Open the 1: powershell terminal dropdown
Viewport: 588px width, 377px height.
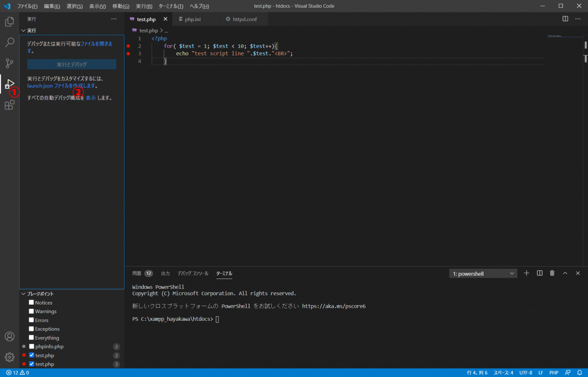(x=483, y=273)
